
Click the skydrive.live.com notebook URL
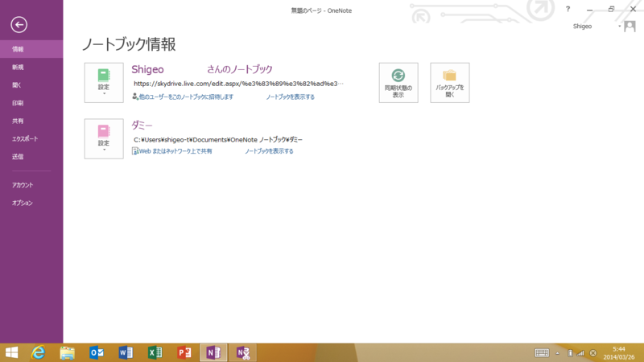click(x=238, y=84)
